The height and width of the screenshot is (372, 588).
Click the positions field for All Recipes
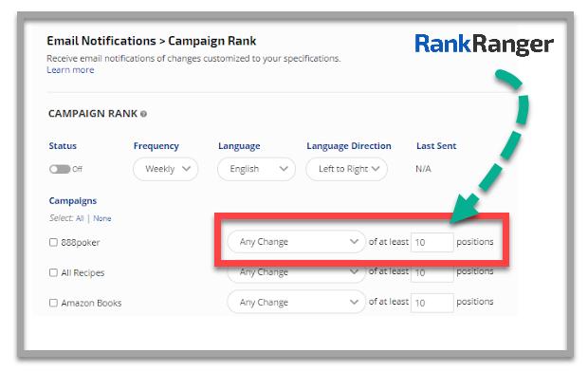click(432, 273)
